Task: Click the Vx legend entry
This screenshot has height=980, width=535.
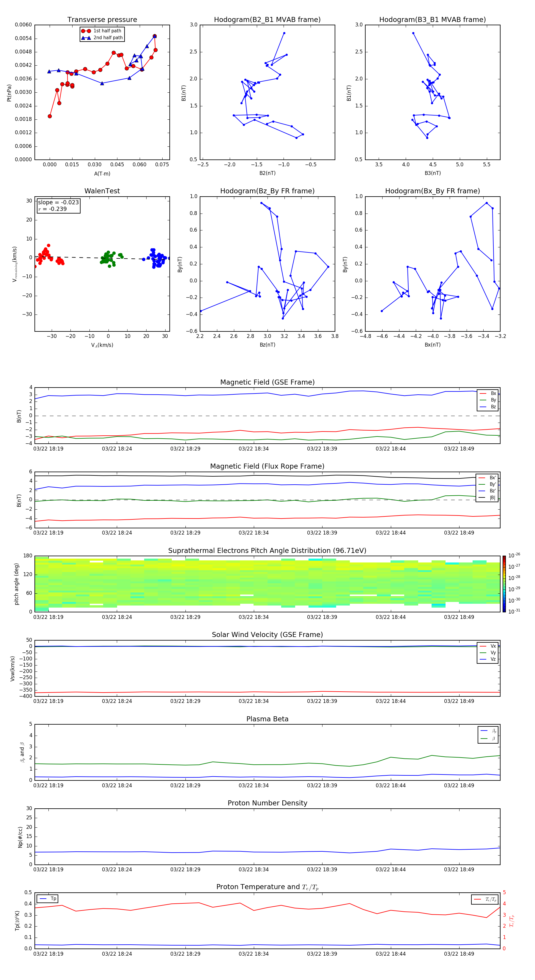Action: tap(488, 646)
